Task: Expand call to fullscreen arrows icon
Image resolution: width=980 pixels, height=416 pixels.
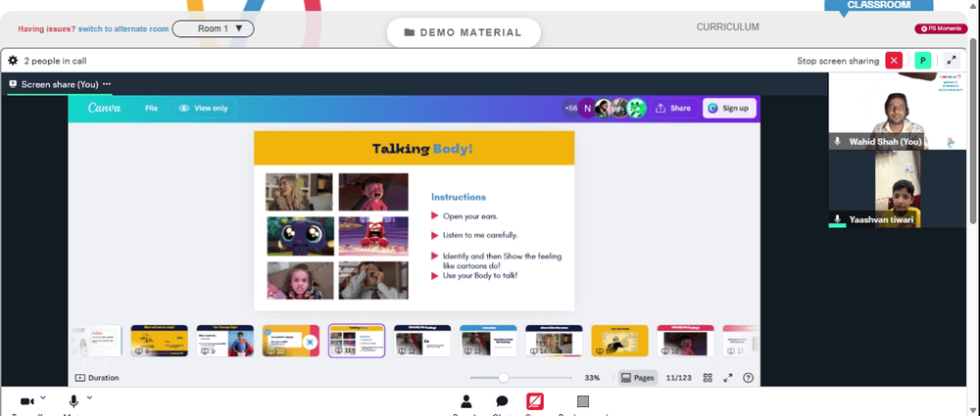Action: [952, 61]
